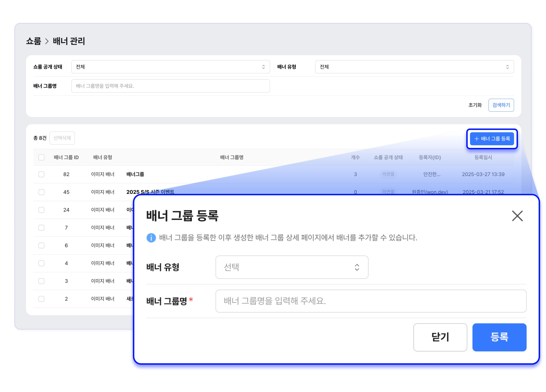Sort by 배너 그룹 ID column header
Screen dimensions: 546x392
[66, 157]
